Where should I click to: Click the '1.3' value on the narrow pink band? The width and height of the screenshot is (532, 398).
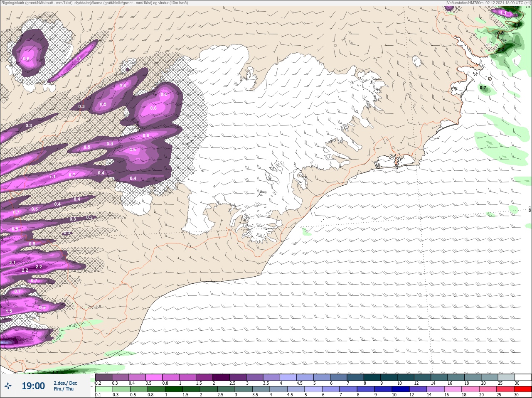77,59
